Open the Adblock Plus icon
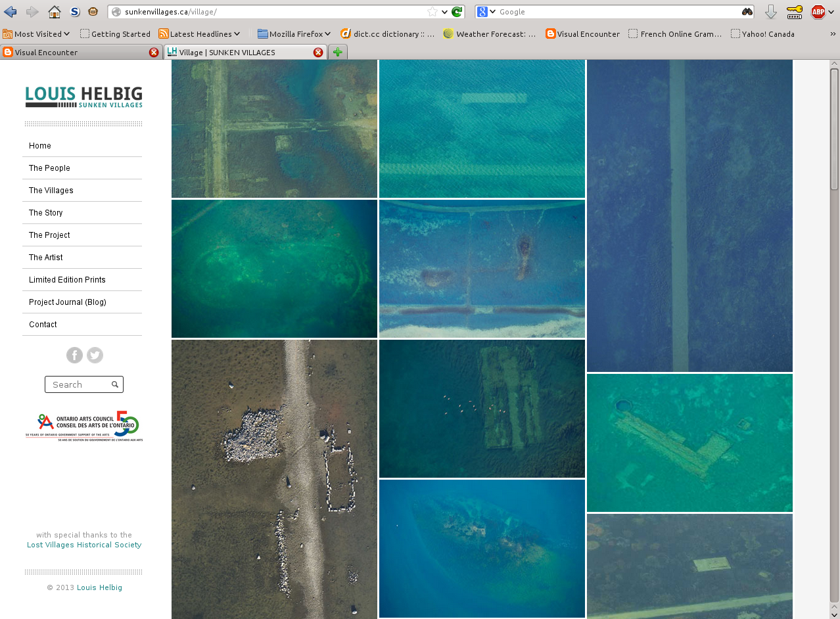The width and height of the screenshot is (840, 619). 817,11
